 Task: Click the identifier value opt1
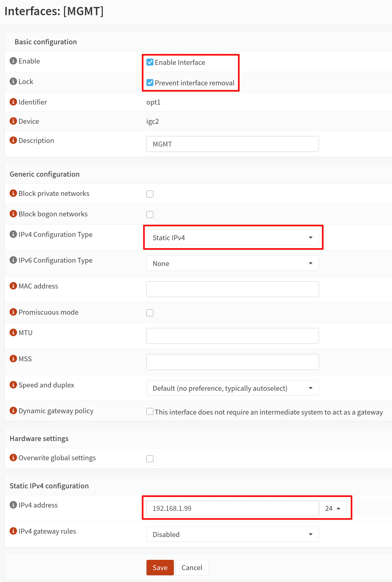pos(153,102)
